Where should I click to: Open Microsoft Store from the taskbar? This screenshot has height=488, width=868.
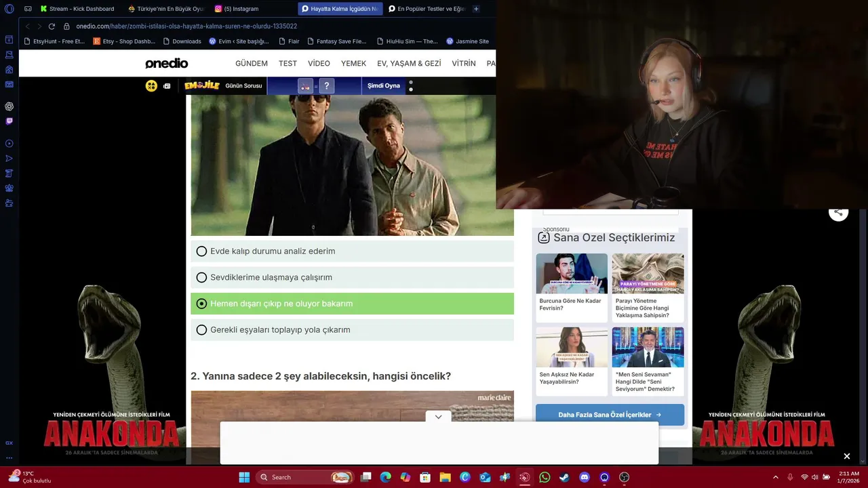click(425, 477)
